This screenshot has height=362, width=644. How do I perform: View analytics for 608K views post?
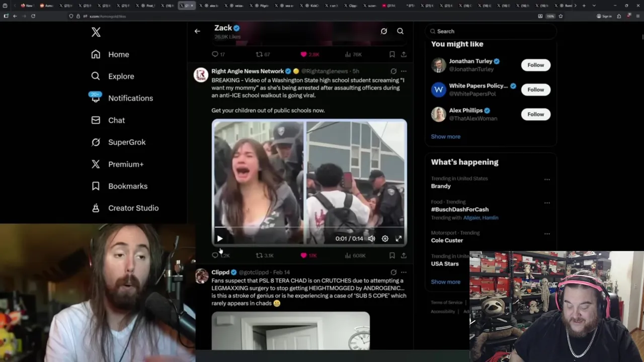(x=355, y=255)
